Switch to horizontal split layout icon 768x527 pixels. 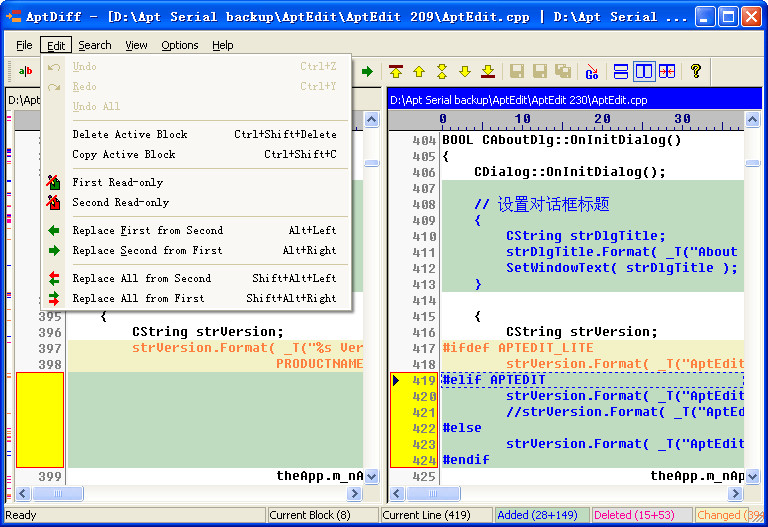[621, 72]
